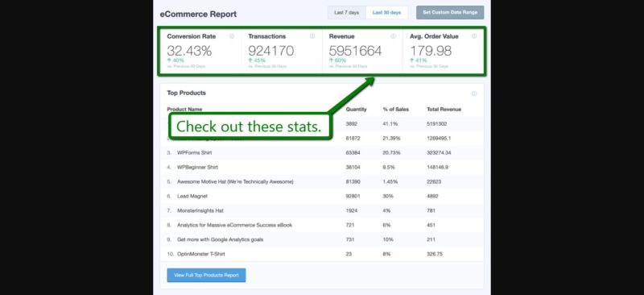The image size is (644, 295).
Task: Click the 5951664 revenue value
Action: pyautogui.click(x=355, y=51)
